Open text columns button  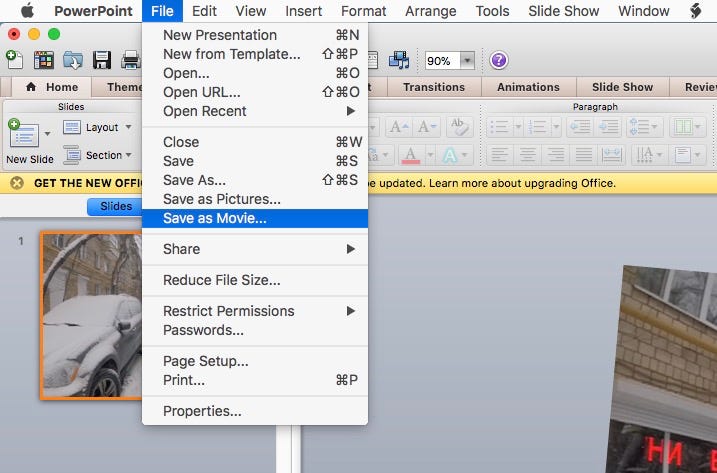687,127
